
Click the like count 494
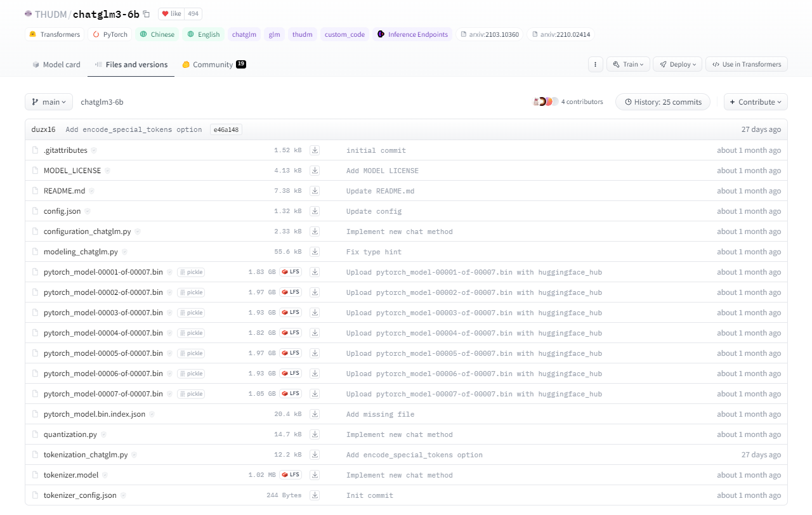193,14
